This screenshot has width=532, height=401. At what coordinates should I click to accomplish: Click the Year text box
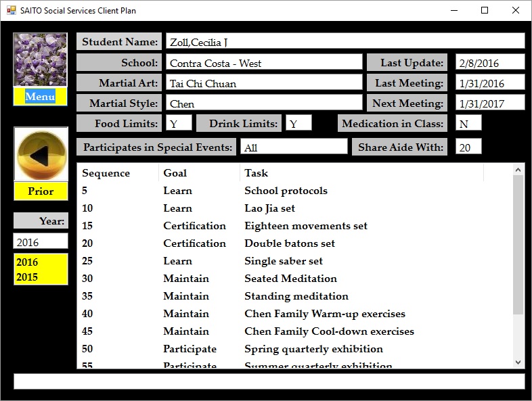coord(41,241)
